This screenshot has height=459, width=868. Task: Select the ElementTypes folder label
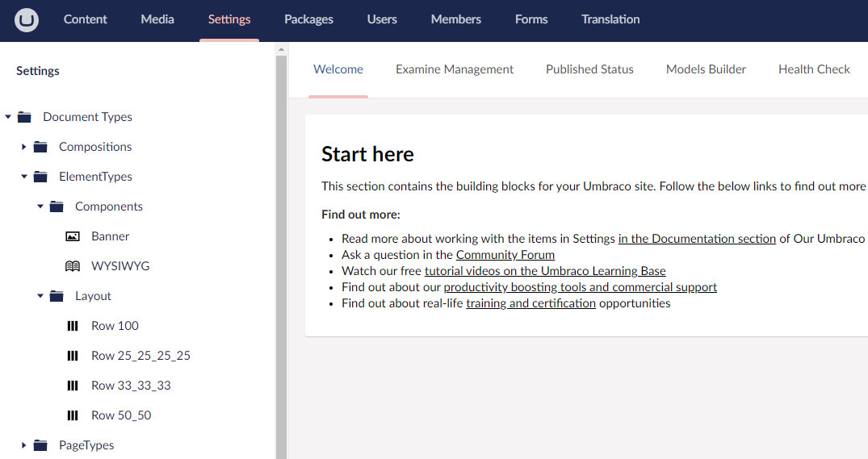tap(95, 177)
